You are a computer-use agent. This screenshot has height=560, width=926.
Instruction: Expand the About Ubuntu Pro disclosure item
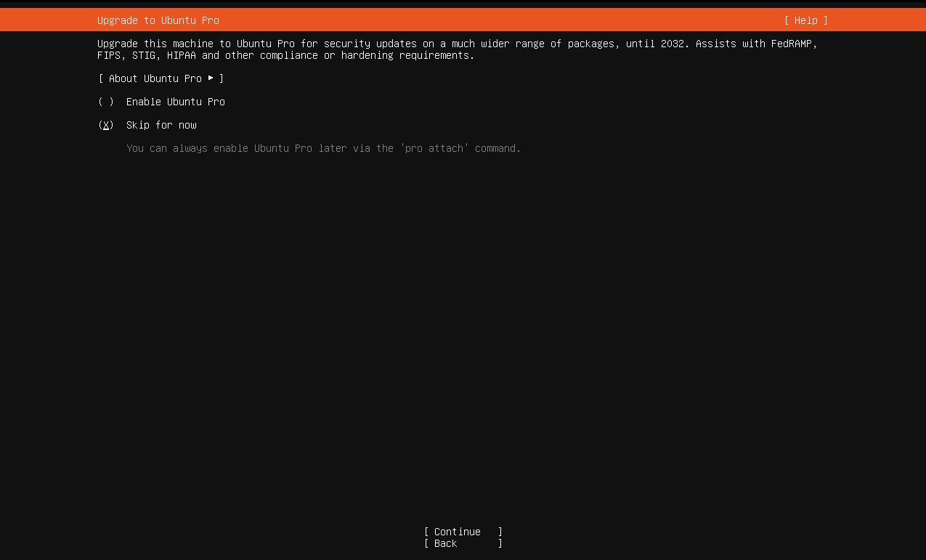161,78
